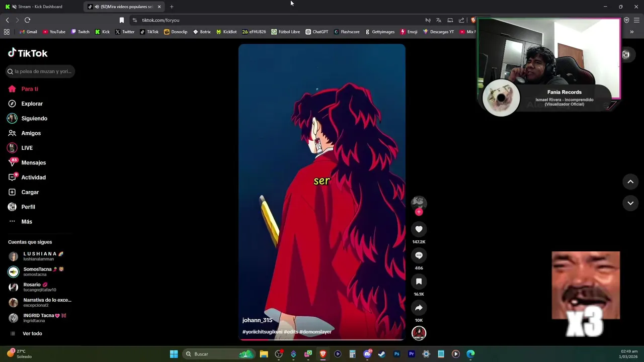Screen dimensions: 644x362
Task: Open File Explorer from the taskbar
Action: click(x=264, y=354)
